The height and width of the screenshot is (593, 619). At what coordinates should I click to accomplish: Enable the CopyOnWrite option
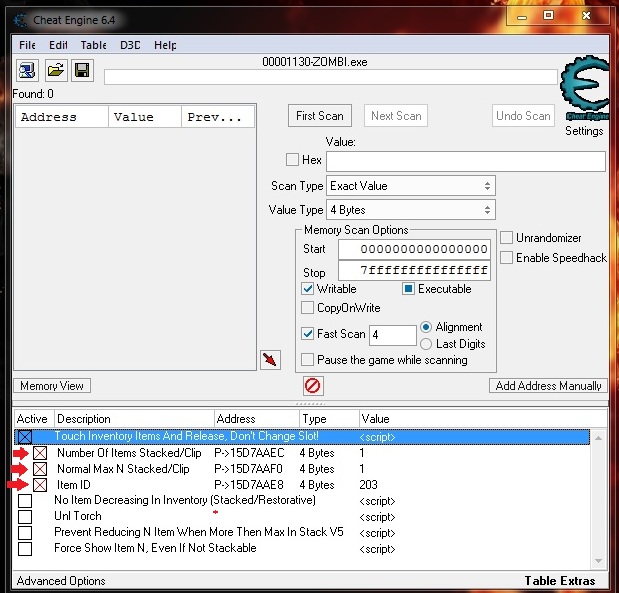pyautogui.click(x=308, y=308)
